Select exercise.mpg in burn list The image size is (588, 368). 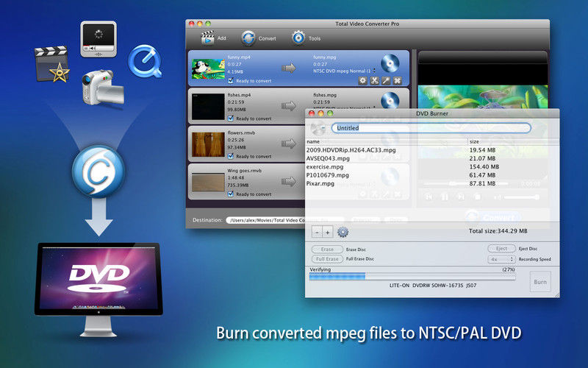[325, 167]
